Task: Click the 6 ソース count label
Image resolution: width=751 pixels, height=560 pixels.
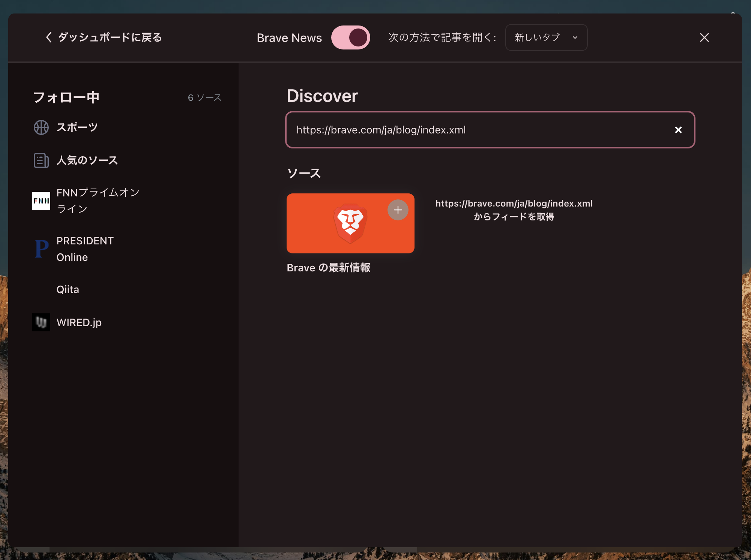Action: 205,97
